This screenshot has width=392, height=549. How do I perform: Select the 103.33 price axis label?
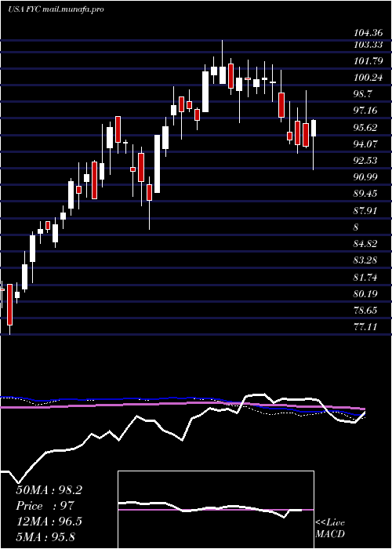tap(368, 45)
